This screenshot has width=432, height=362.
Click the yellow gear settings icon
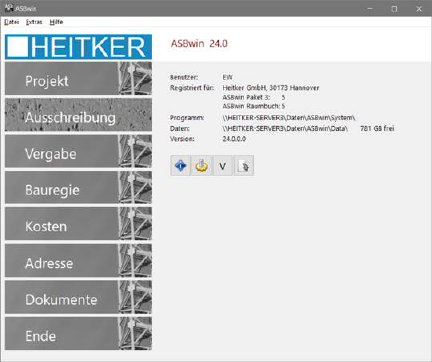tap(201, 165)
